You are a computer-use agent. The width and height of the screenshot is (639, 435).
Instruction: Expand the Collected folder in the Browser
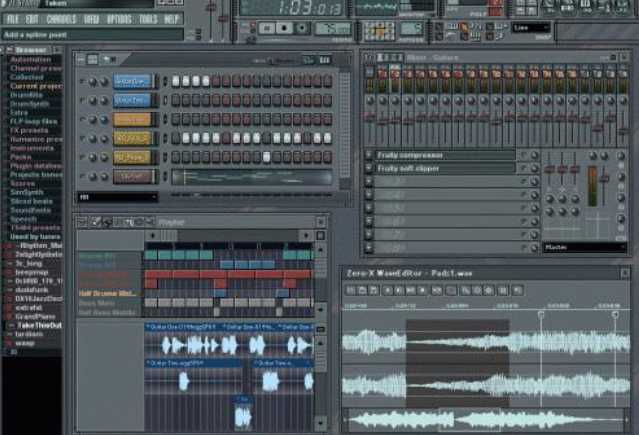pos(26,77)
